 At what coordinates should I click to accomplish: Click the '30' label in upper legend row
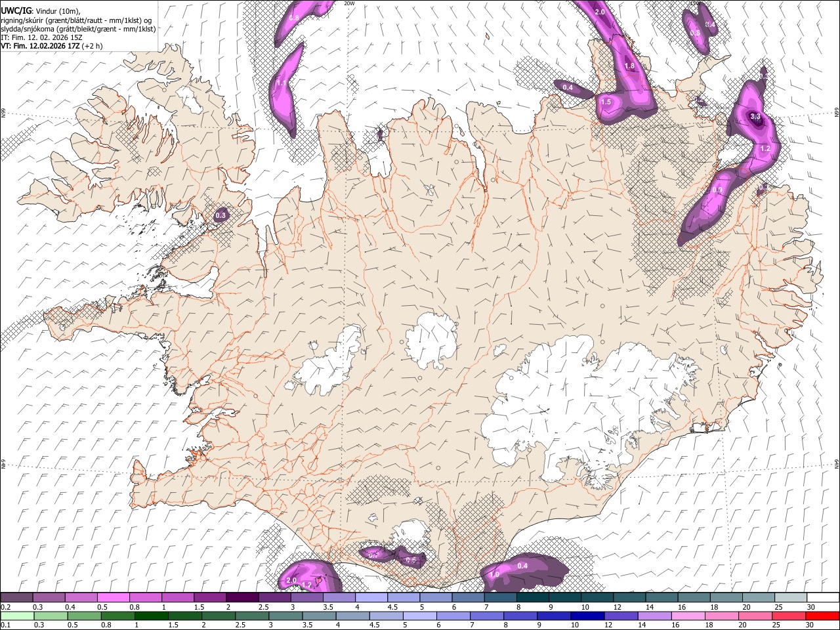pos(811,607)
